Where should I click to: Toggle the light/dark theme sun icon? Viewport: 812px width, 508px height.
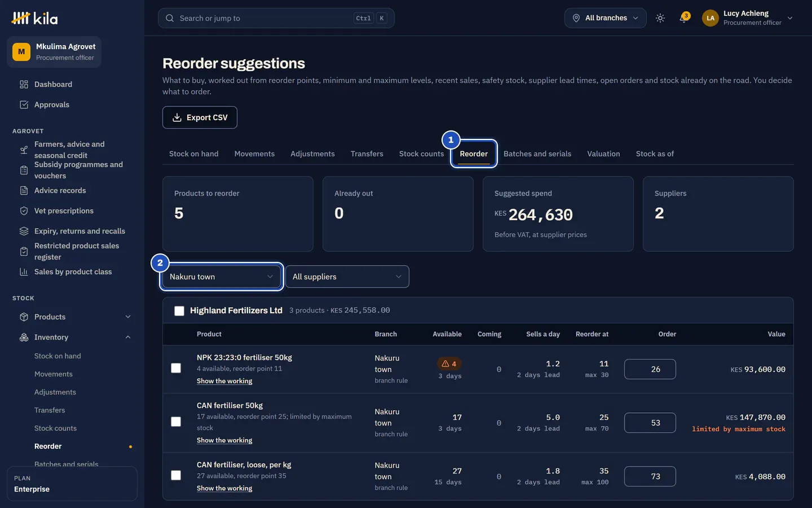pyautogui.click(x=660, y=18)
